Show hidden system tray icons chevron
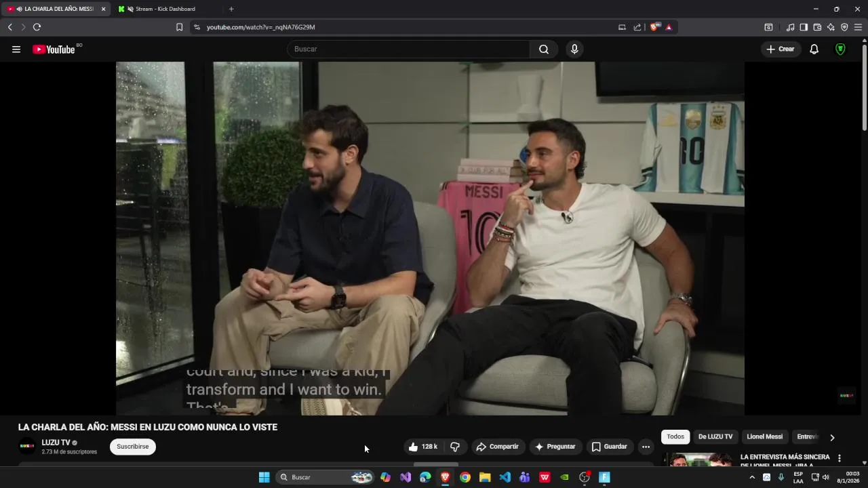The width and height of the screenshot is (868, 488). 751,477
